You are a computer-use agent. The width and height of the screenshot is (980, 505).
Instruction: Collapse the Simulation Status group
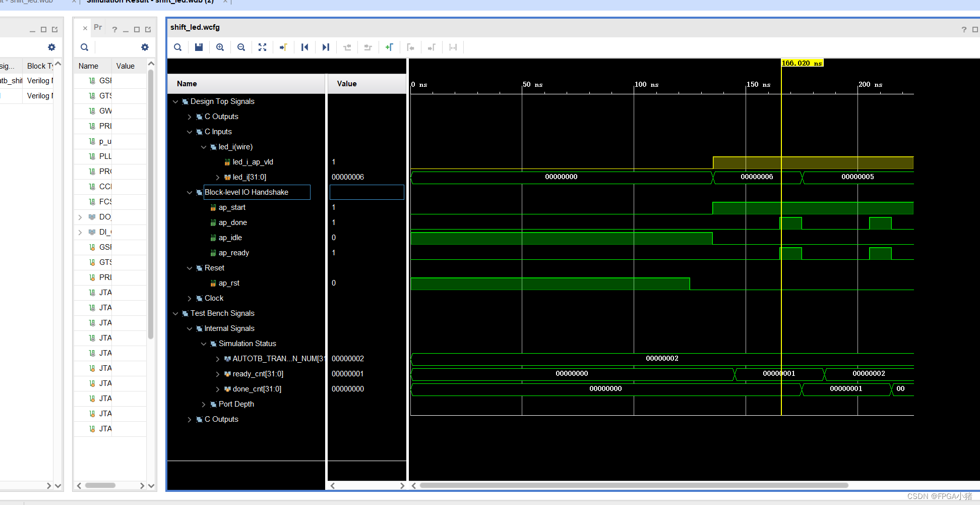coord(204,344)
